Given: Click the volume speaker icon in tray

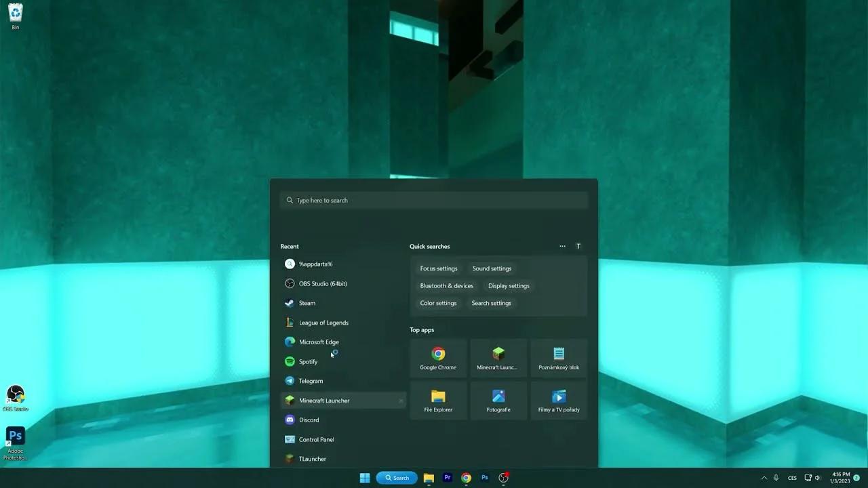Looking at the screenshot, I should [x=817, y=478].
